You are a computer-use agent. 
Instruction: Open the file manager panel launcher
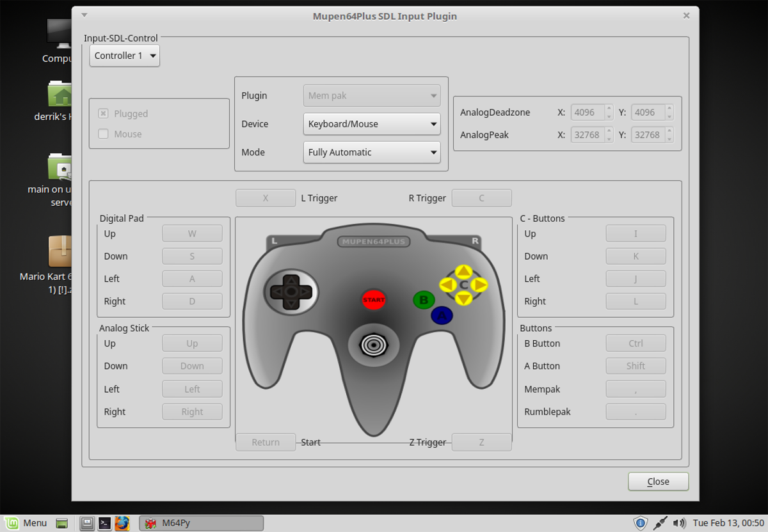coord(88,523)
